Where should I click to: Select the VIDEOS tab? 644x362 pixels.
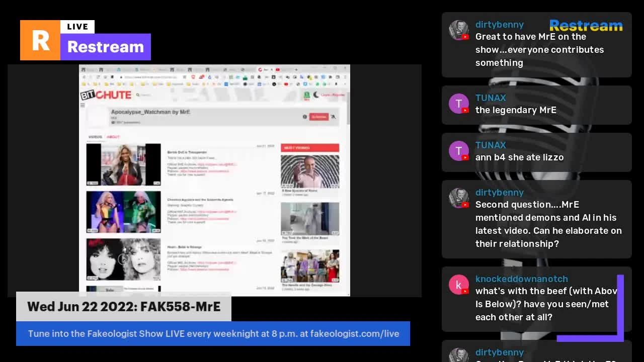point(95,137)
